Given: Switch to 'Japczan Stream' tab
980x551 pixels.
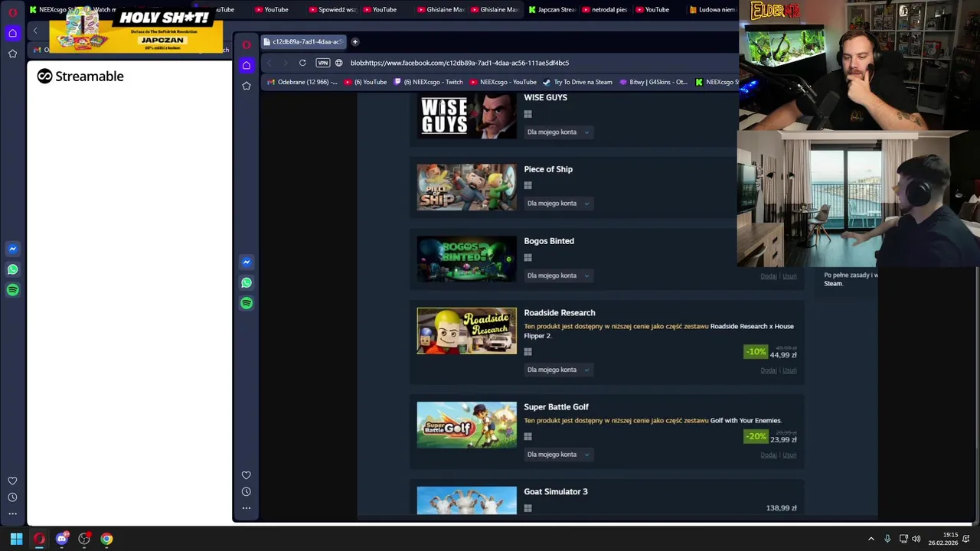Looking at the screenshot, I should (x=551, y=10).
